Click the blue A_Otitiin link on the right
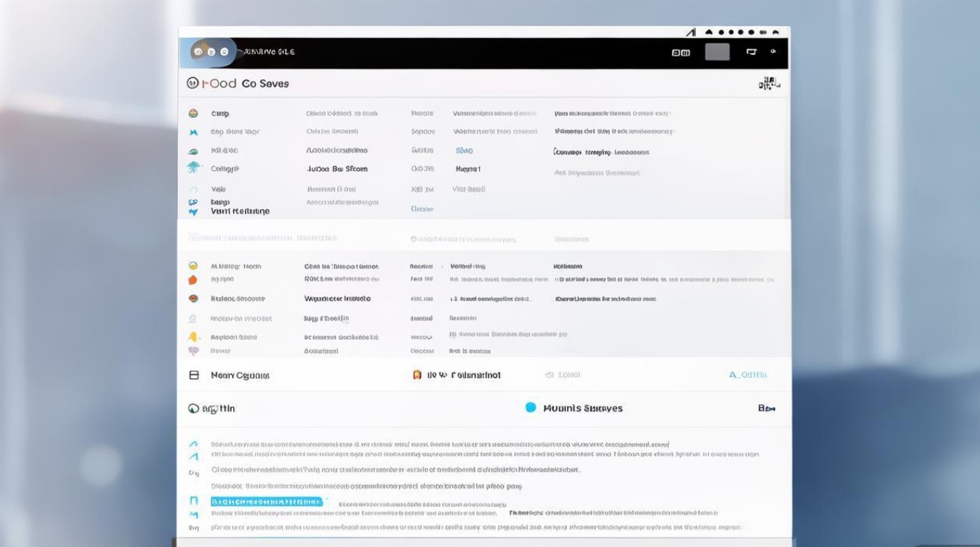Screen dimensions: 980x547 click(x=747, y=375)
